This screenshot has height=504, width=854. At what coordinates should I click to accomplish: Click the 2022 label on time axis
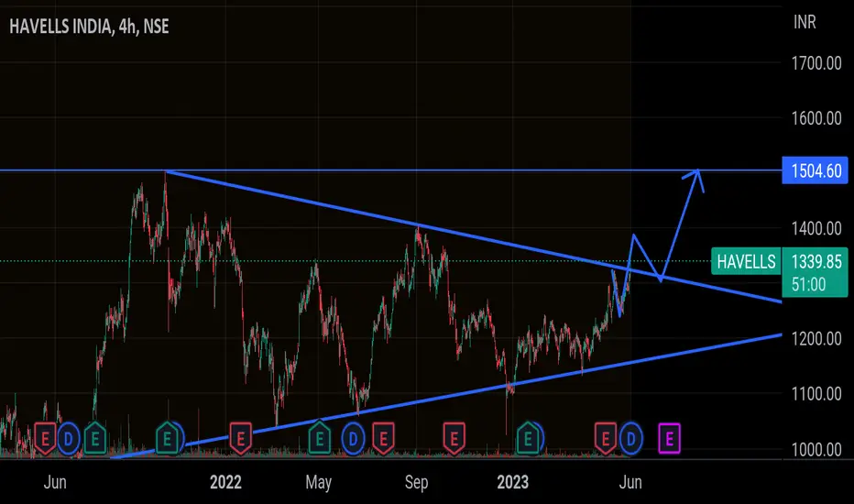pos(225,482)
